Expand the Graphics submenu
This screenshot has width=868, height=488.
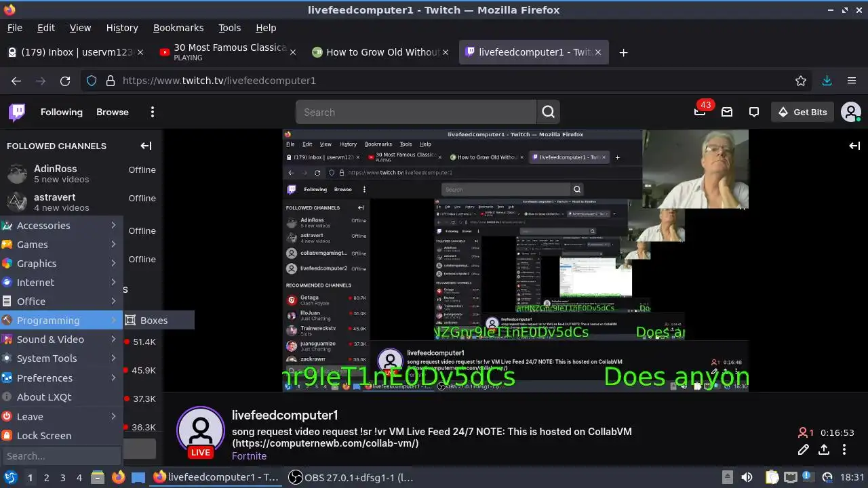coord(61,263)
